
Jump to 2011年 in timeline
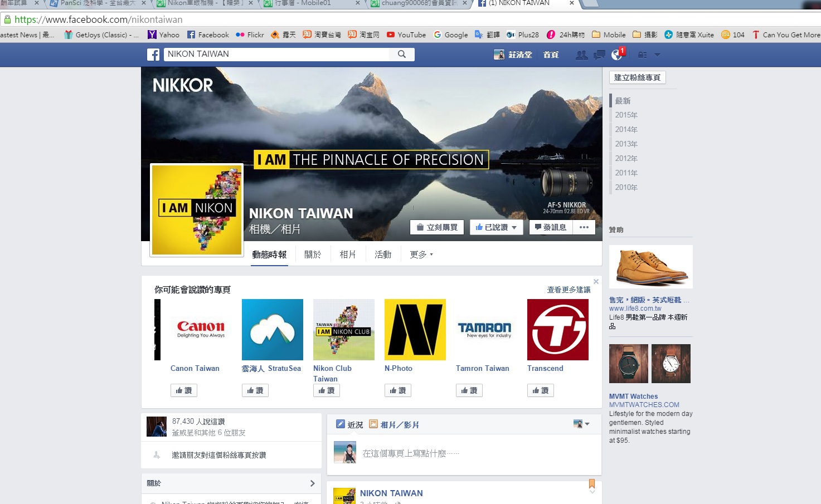point(626,173)
